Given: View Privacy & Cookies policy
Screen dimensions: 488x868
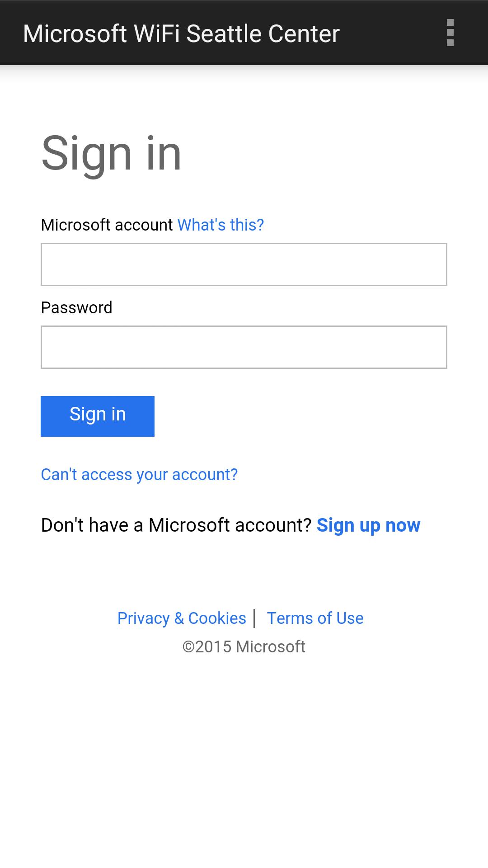Looking at the screenshot, I should pyautogui.click(x=181, y=618).
